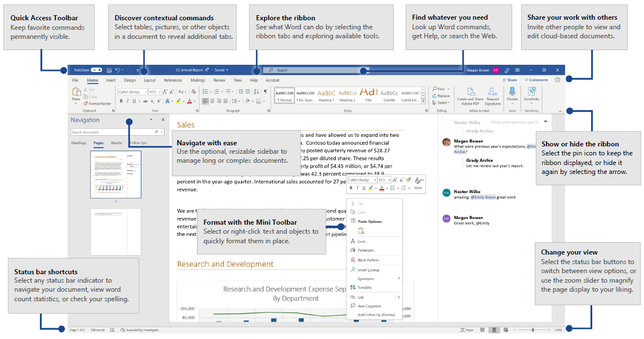Open the Select dropdown in Editing group
Viewport: 644px width, 339px height.
tap(442, 102)
